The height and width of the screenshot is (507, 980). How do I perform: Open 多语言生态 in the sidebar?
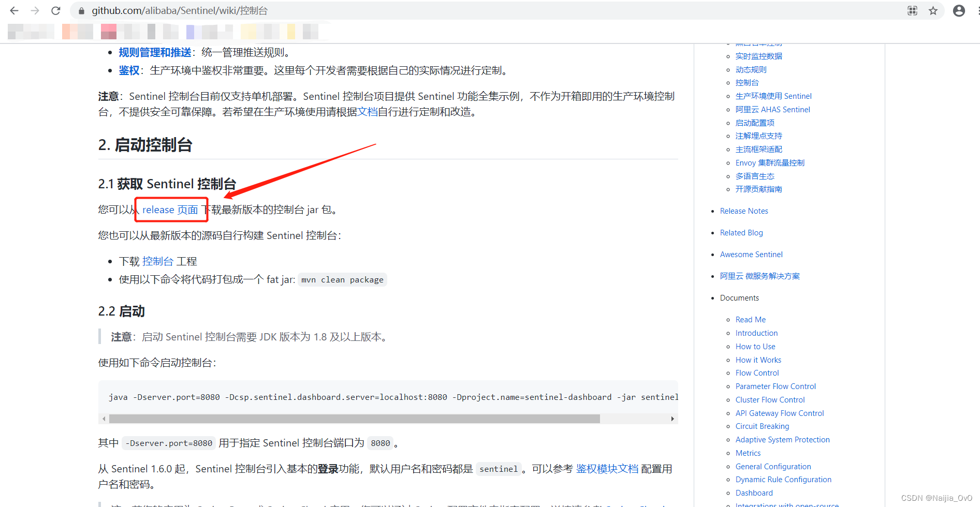coord(755,176)
